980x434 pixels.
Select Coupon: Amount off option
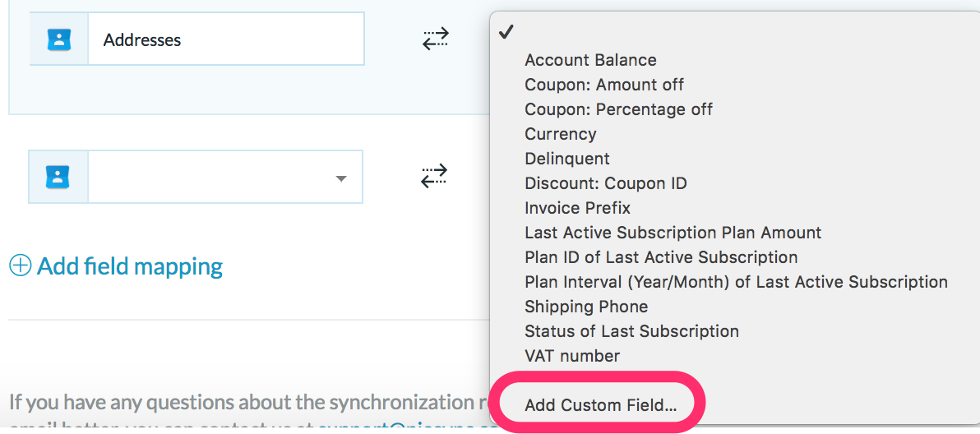click(604, 85)
